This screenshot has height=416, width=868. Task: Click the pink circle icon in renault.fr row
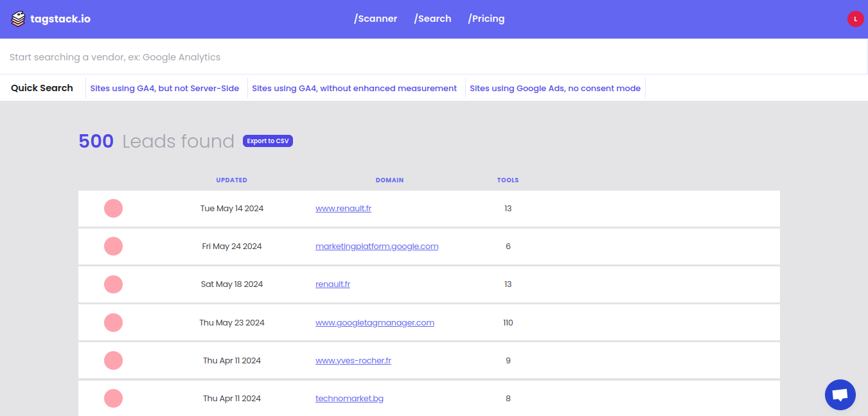(113, 284)
